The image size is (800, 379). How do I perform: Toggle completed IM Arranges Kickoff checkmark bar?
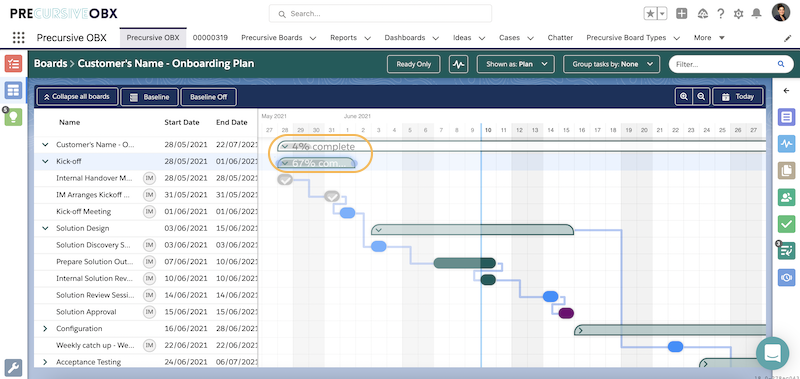click(x=332, y=196)
